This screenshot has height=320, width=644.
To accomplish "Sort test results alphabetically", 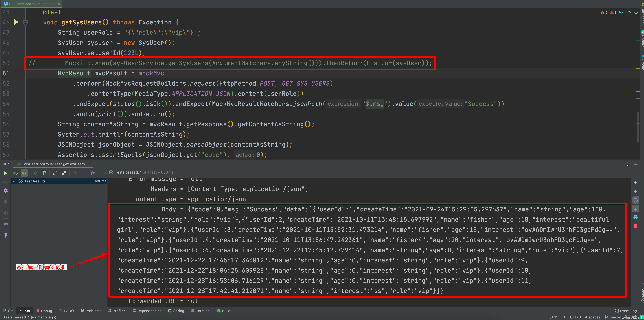I will pyautogui.click(x=35, y=173).
